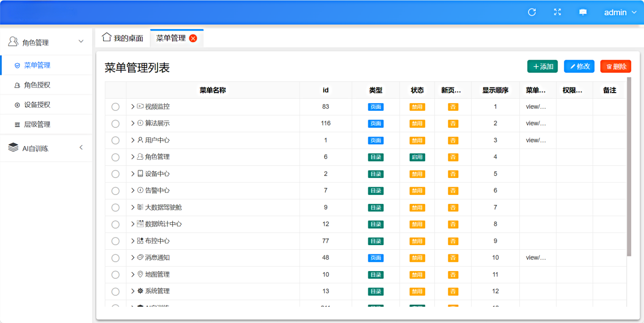This screenshot has height=323, width=644.
Task: Choose the radio button for 大数据驾驶舱
Action: tap(115, 208)
